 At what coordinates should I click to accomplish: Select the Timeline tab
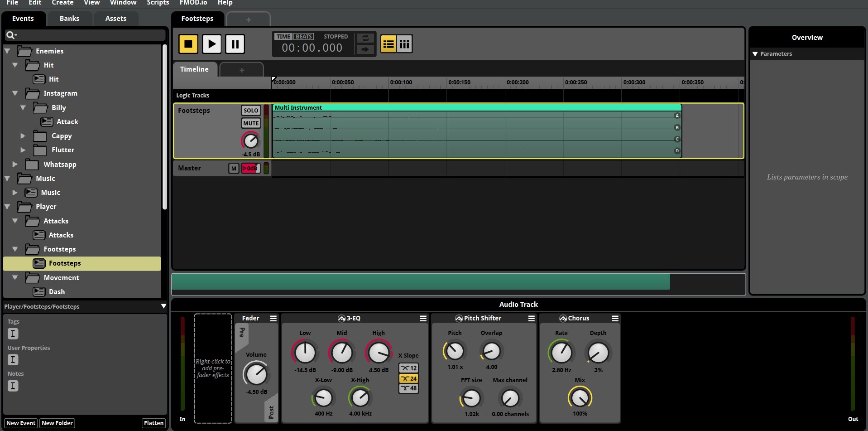click(x=195, y=69)
